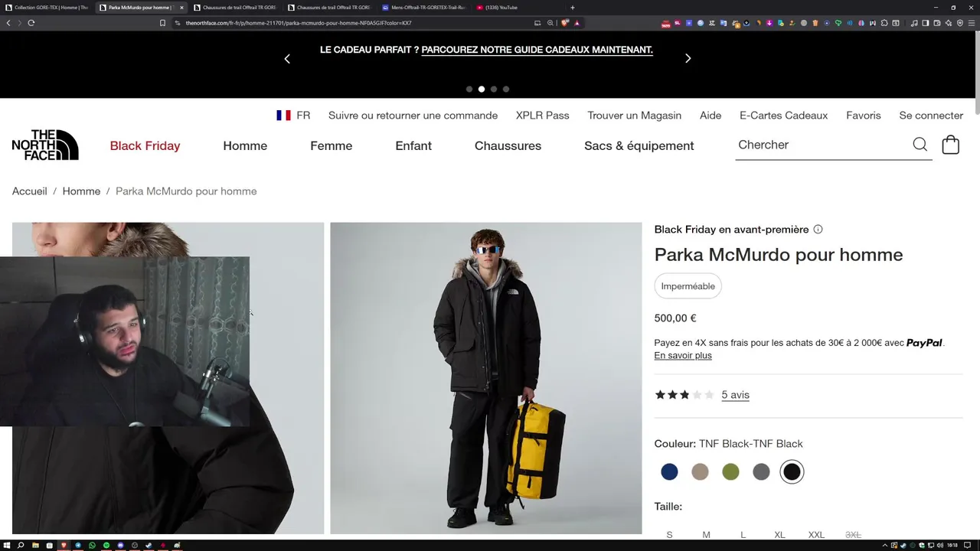Click En savoir plus PayPal link

(x=683, y=355)
